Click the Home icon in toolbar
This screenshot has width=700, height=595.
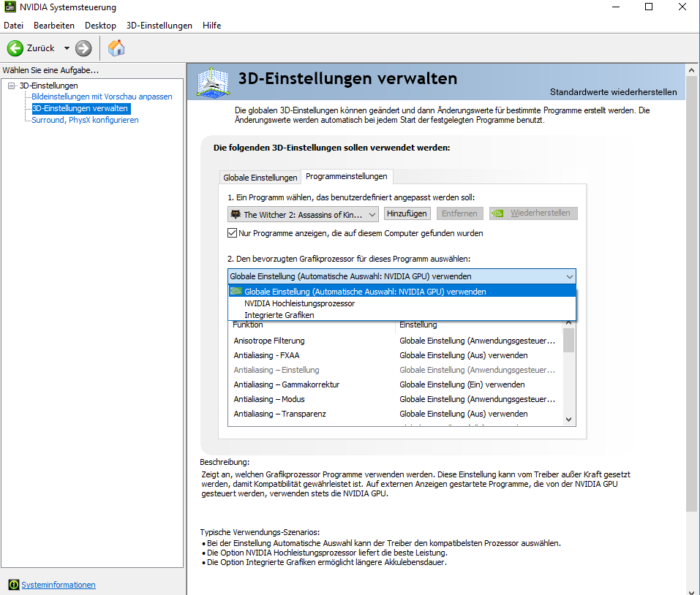[x=116, y=48]
